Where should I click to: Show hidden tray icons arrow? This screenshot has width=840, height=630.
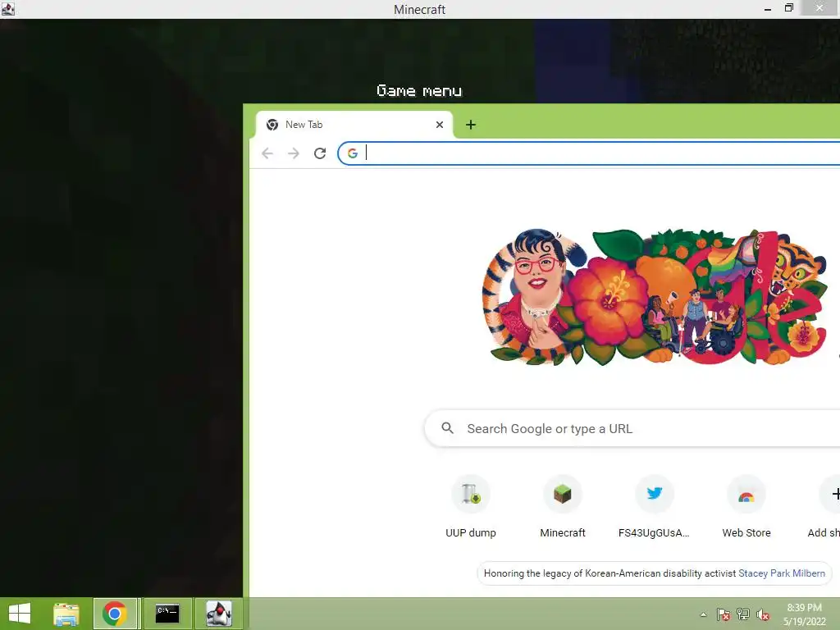click(703, 614)
